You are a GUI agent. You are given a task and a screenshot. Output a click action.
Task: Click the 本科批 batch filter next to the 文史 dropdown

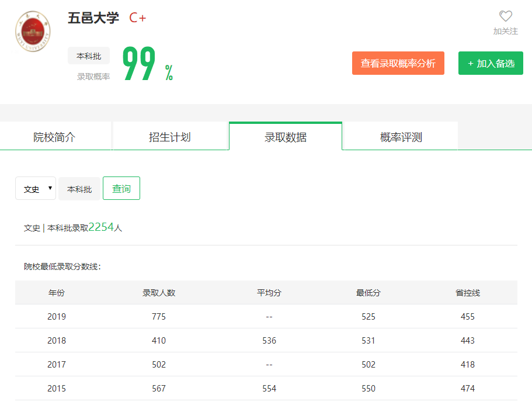point(79,189)
